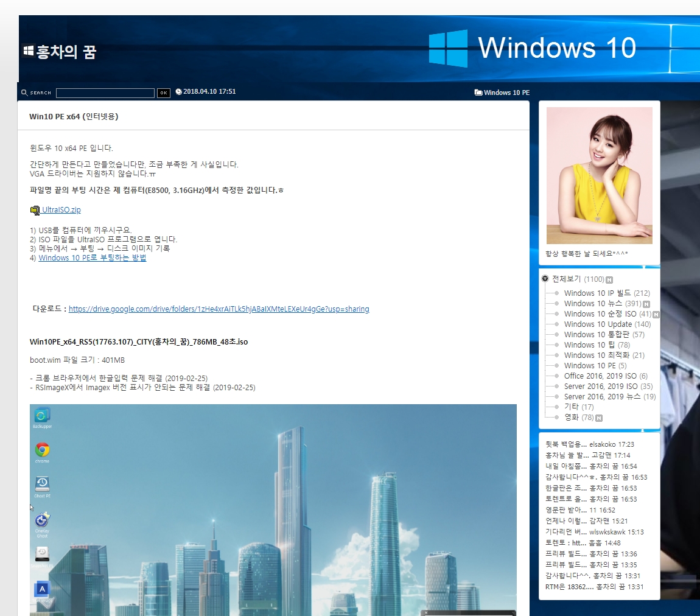Open the Windows 10 통합판 category
Screen dimensions: 700x616
(x=604, y=334)
